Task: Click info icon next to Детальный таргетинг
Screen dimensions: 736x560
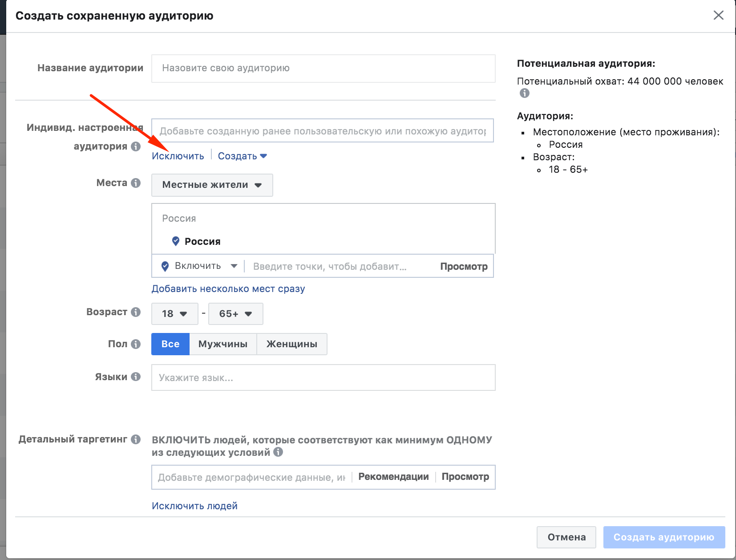Action: click(136, 439)
